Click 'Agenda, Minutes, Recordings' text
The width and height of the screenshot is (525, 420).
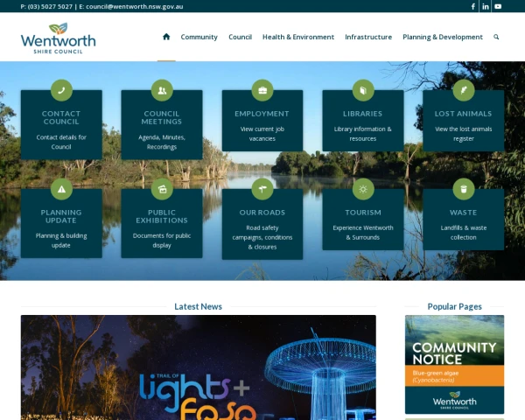coord(162,142)
